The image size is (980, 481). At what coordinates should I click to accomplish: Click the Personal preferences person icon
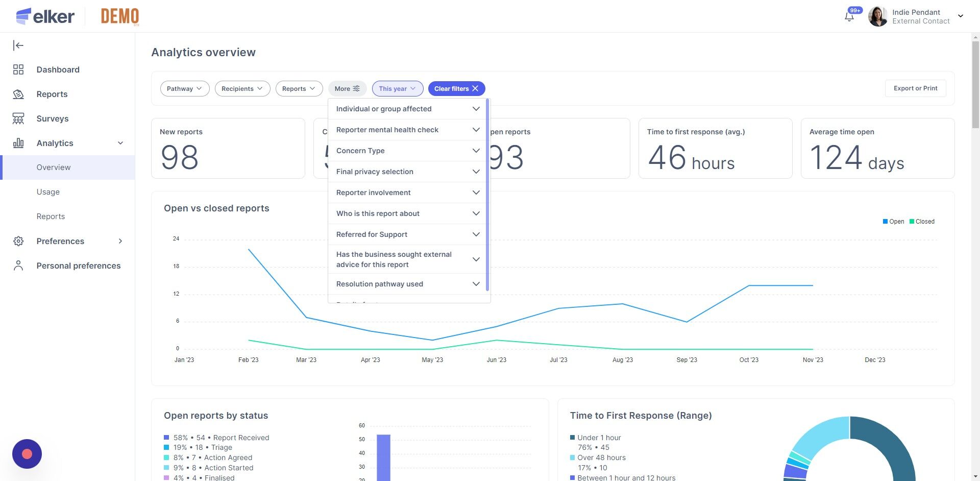click(18, 266)
